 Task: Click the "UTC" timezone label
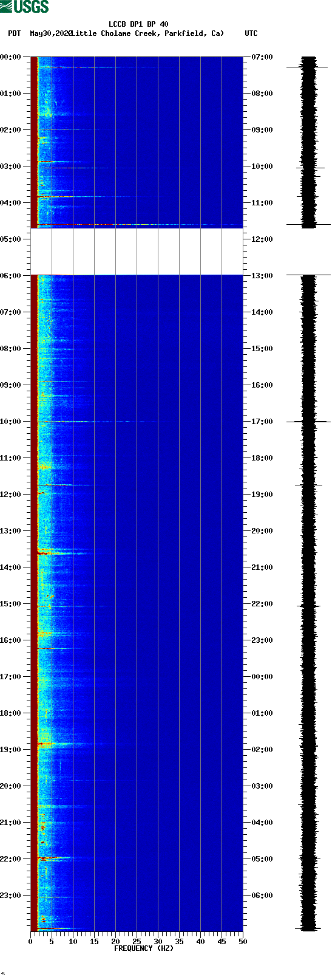(x=251, y=33)
